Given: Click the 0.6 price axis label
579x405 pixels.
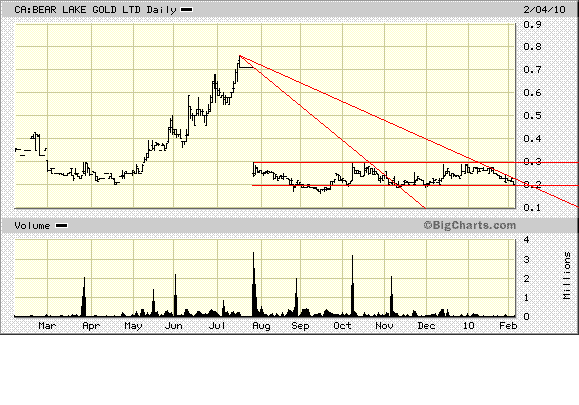Looking at the screenshot, I should coord(532,93).
